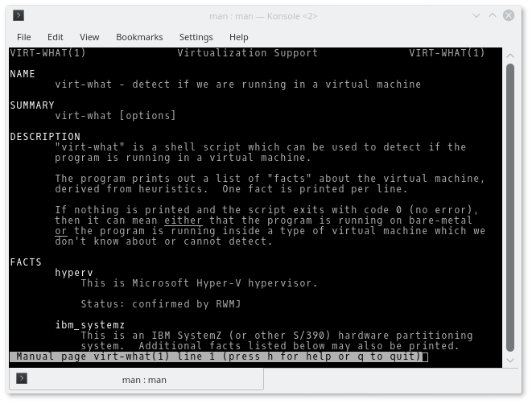Click the empty tab bar area beside the tab
Image resolution: width=532 pixels, height=404 pixels.
pyautogui.click(x=394, y=379)
